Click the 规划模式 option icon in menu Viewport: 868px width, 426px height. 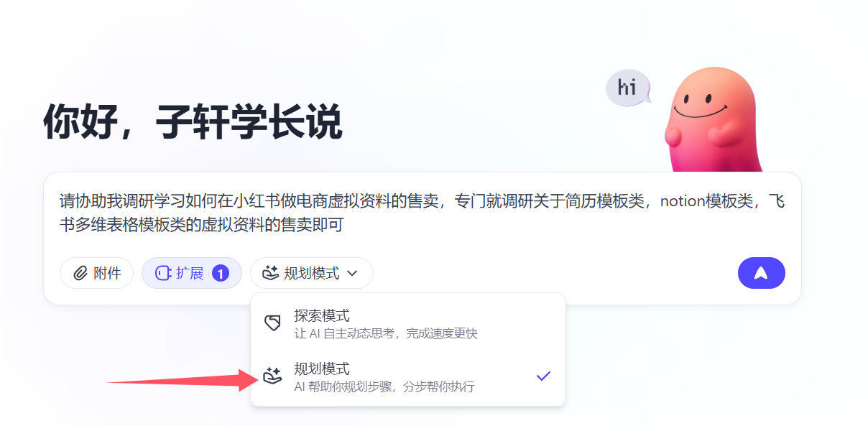click(272, 376)
